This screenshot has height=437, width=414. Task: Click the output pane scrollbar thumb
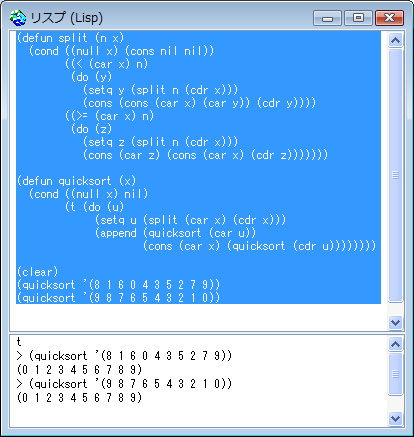395,374
